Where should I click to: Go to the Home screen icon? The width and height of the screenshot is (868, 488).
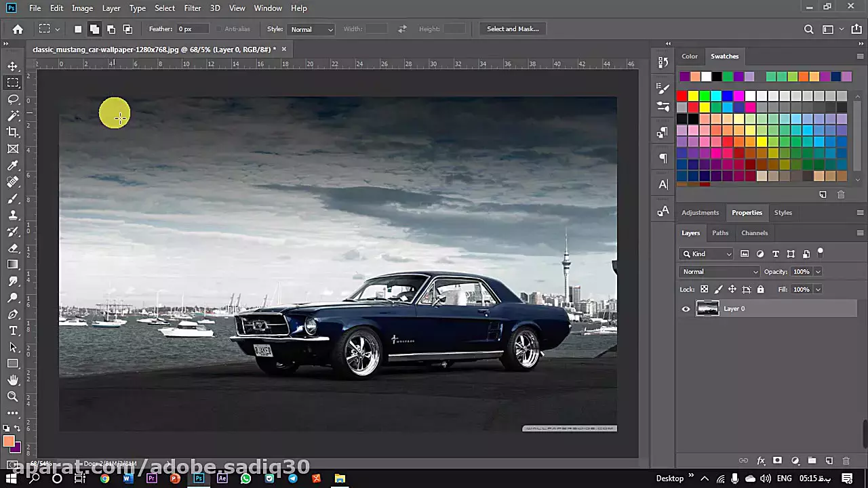pyautogui.click(x=18, y=29)
